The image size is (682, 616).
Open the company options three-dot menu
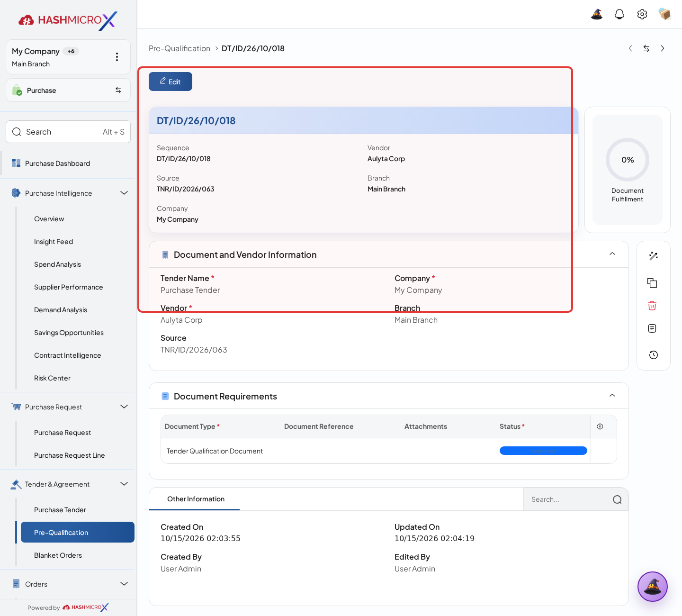coord(117,57)
